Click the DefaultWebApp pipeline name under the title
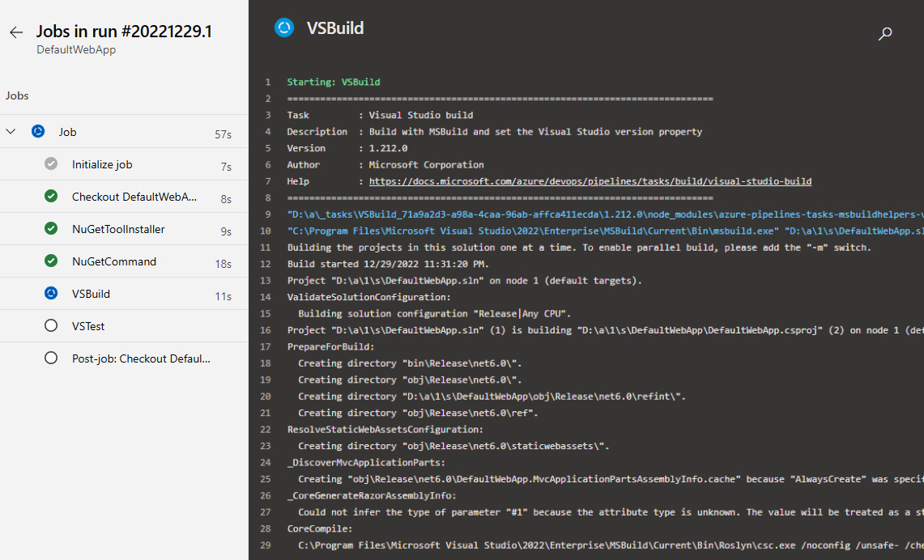Image resolution: width=924 pixels, height=560 pixels. 76,50
